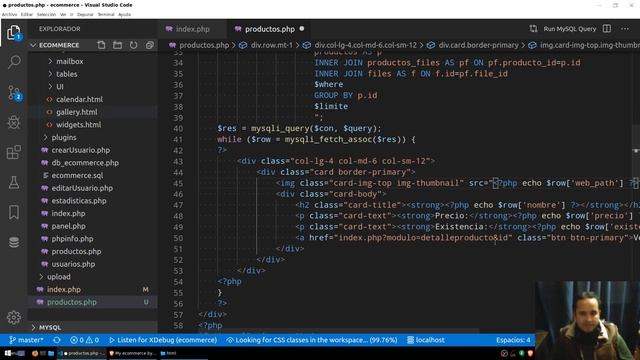Click Listen for XDebug (ecommerce)

point(163,340)
